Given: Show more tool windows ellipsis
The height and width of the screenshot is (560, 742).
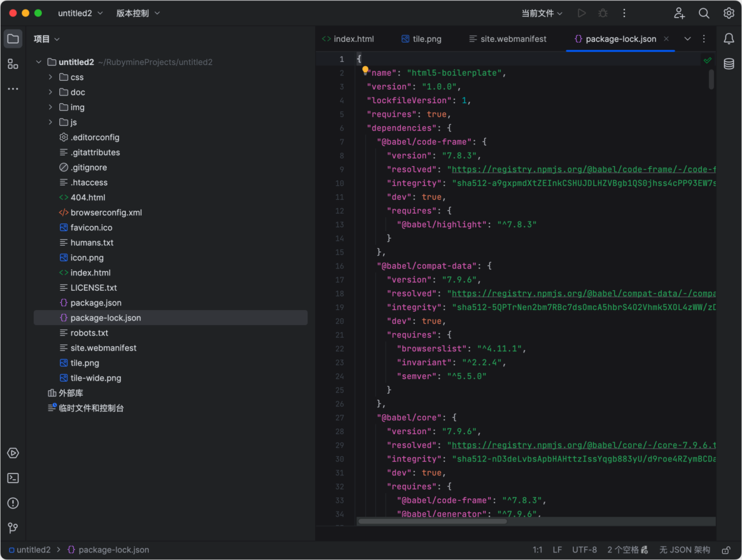Looking at the screenshot, I should point(13,88).
